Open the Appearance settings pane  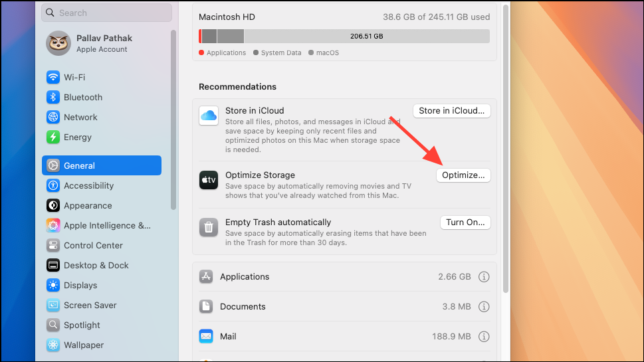(88, 205)
